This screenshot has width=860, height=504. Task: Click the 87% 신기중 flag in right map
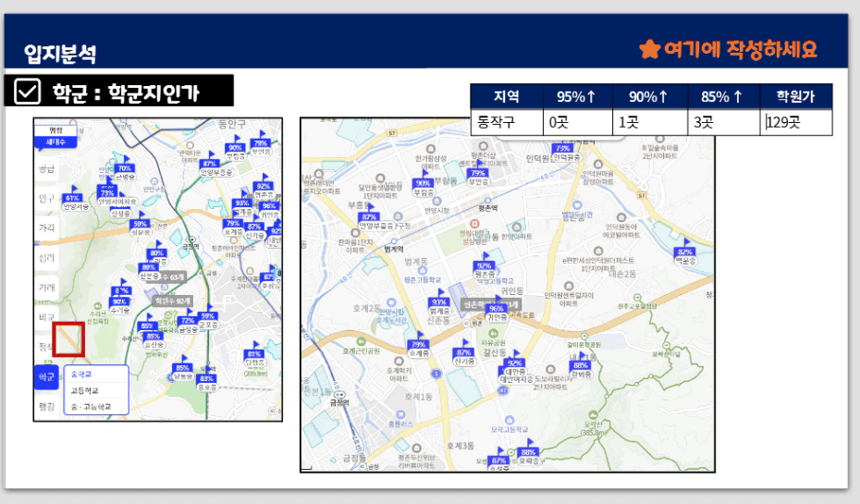[464, 354]
